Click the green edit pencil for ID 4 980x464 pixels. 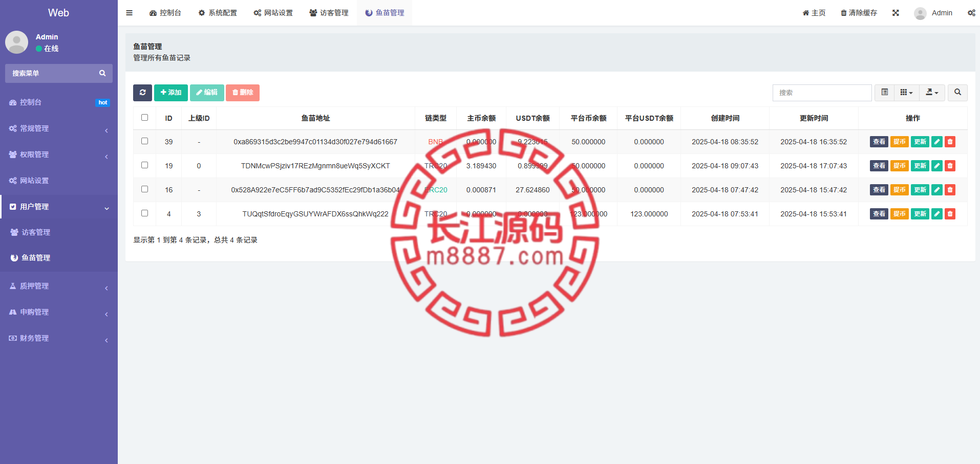[936, 214]
